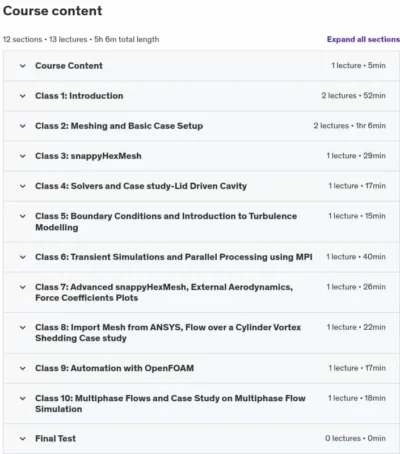Click Class 4: Solvers and Case study title
This screenshot has height=454, width=400.
pos(141,186)
